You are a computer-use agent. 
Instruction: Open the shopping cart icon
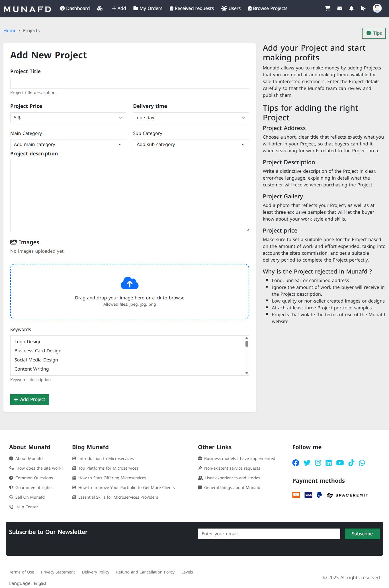point(327,8)
